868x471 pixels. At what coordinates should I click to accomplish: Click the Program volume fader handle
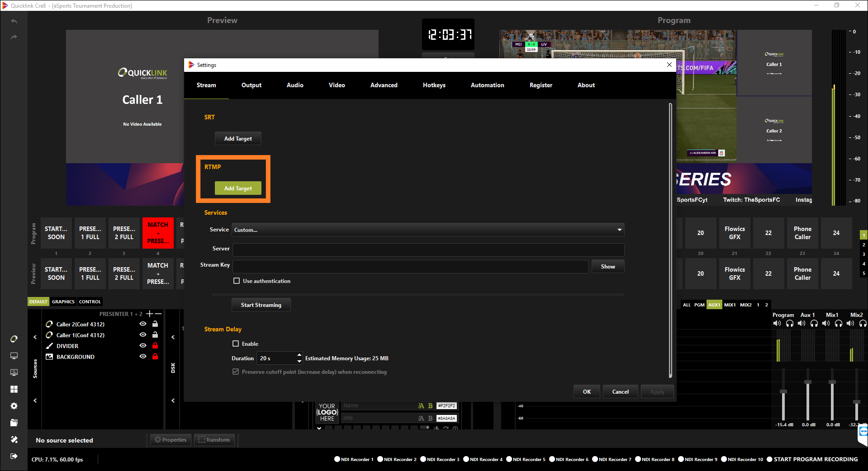point(783,391)
